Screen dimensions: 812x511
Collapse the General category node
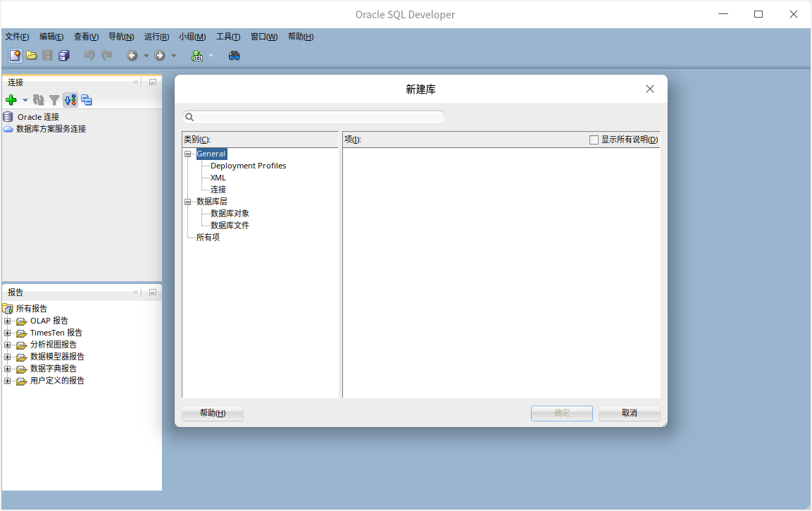click(x=187, y=154)
